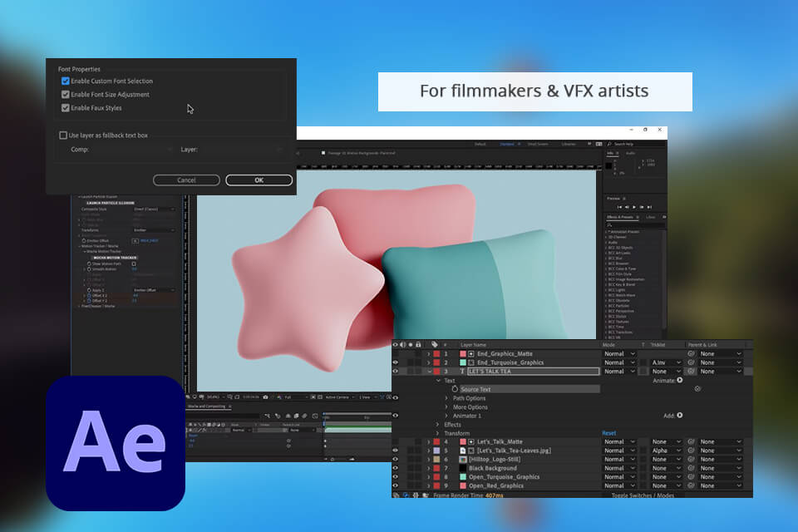
Task: Toggle Enable Font Size Adjustment checkbox
Action: (x=65, y=94)
